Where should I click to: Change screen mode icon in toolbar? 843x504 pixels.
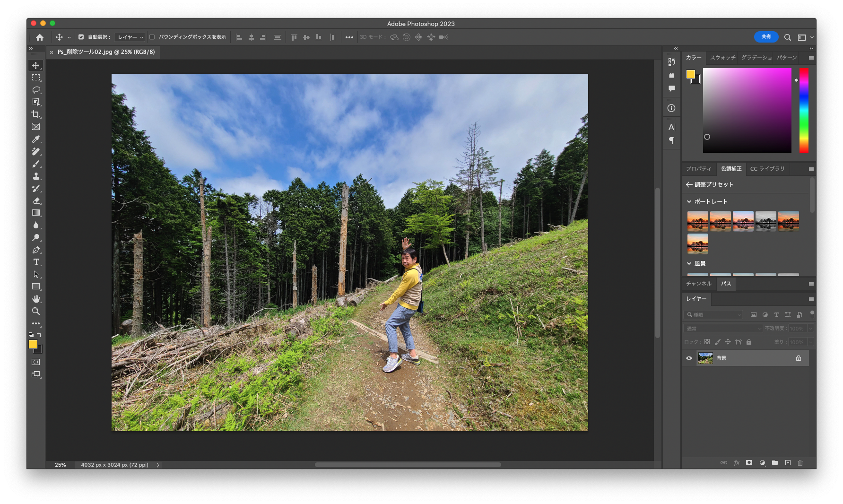[36, 374]
